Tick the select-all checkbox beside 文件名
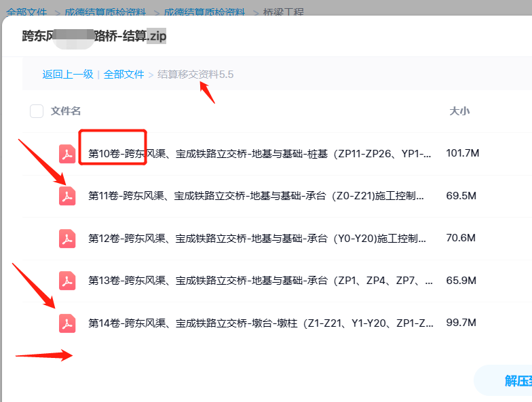Viewport: 532px width, 402px height. tap(37, 111)
